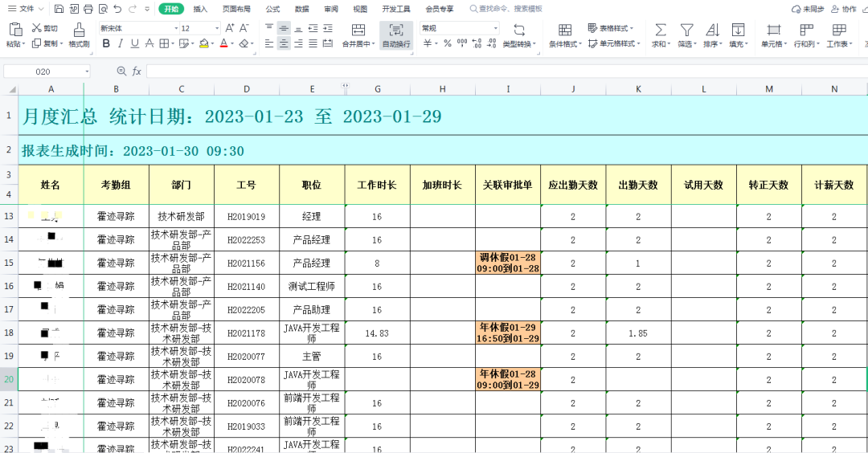Open the 公式 (Formulas) ribbon tab

tap(272, 9)
